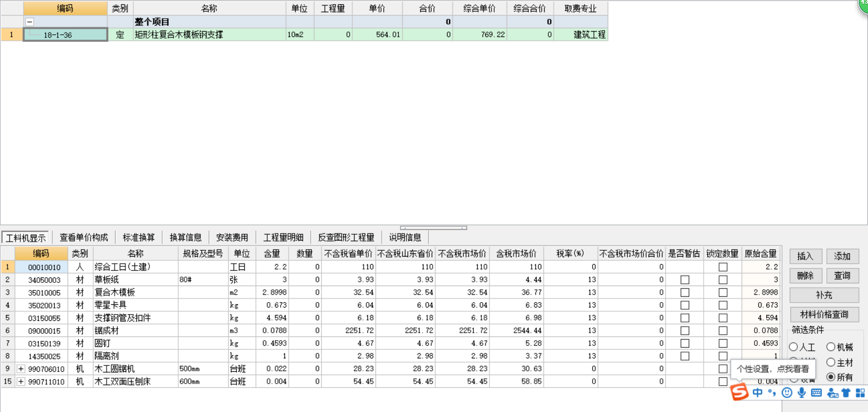Select the 机械 filter radio
The height and width of the screenshot is (412, 868).
[831, 347]
